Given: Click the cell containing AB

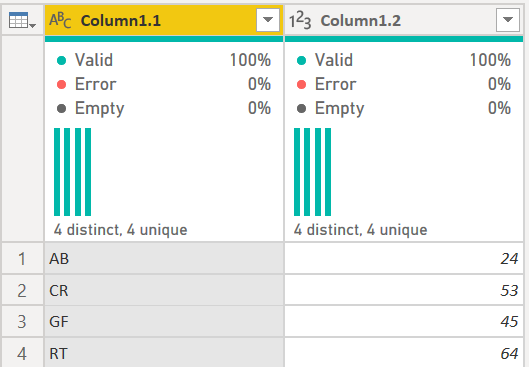Looking at the screenshot, I should (164, 259).
